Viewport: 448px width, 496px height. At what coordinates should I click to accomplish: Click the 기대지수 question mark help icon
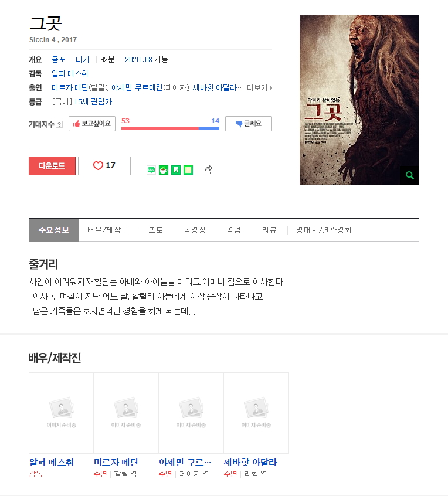click(x=59, y=124)
